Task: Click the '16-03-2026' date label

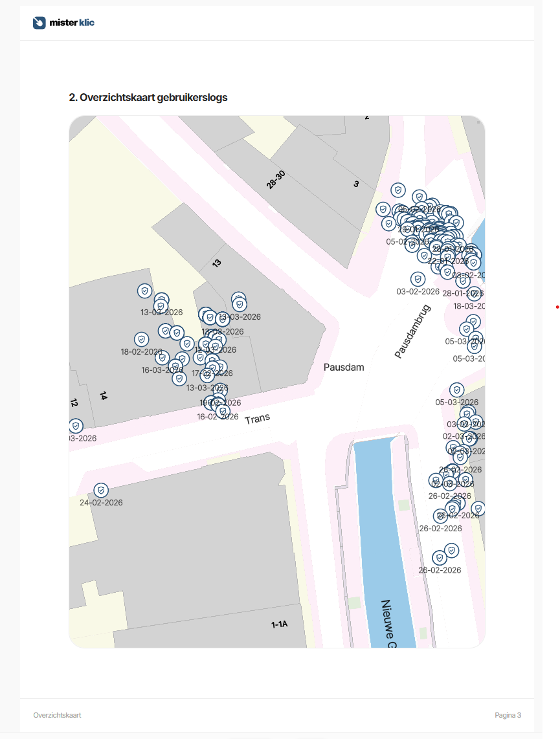Action: click(162, 370)
